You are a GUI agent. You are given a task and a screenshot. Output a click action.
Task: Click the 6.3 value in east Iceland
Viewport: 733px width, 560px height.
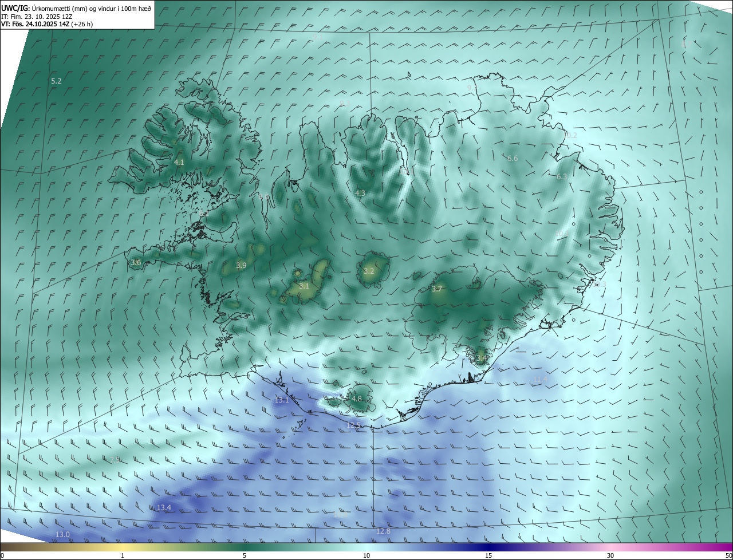coord(562,177)
